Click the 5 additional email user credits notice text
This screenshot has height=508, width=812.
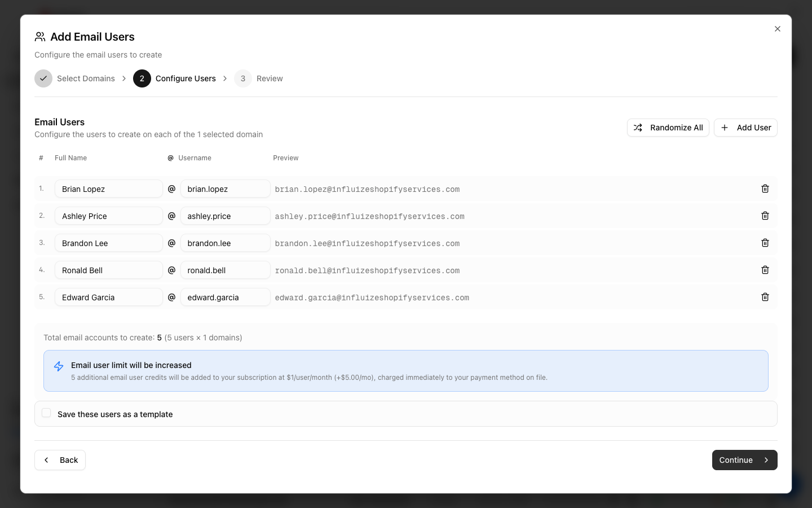pyautogui.click(x=309, y=378)
